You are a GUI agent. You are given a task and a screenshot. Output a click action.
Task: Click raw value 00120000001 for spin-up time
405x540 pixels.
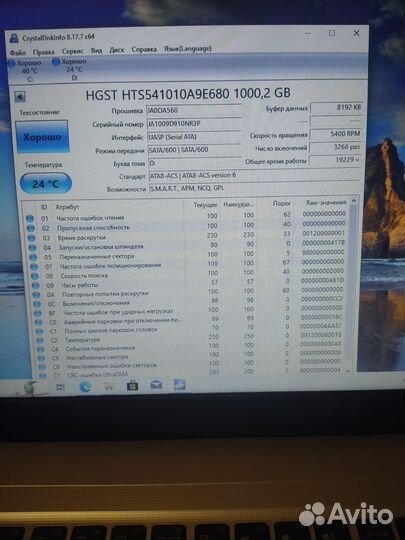pyautogui.click(x=323, y=233)
